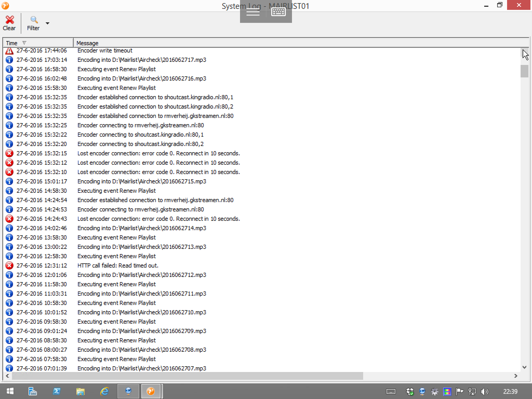The width and height of the screenshot is (532, 399).
Task: Click warning icon for Encoder write timeout
Action: click(9, 50)
